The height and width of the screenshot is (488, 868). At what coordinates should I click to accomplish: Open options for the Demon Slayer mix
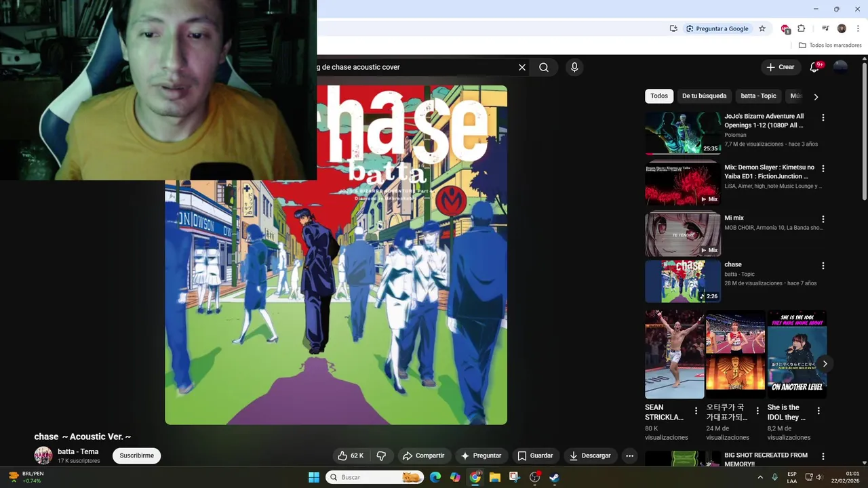point(823,168)
